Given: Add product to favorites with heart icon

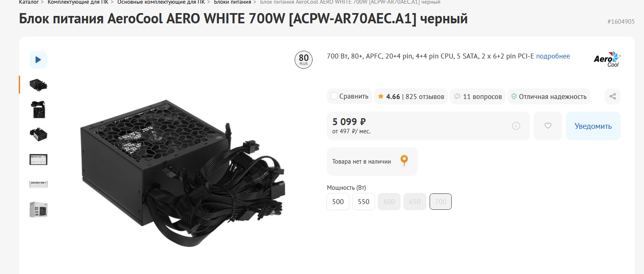Looking at the screenshot, I should click(548, 126).
